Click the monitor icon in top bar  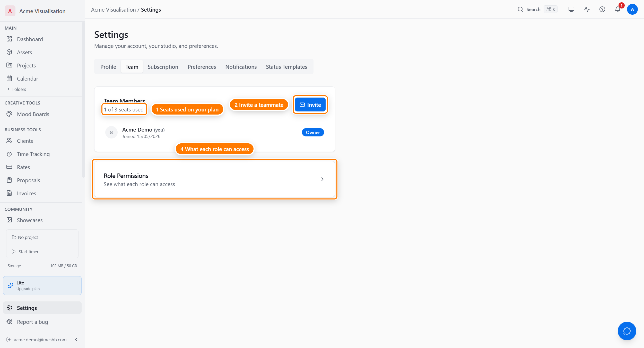tap(571, 9)
